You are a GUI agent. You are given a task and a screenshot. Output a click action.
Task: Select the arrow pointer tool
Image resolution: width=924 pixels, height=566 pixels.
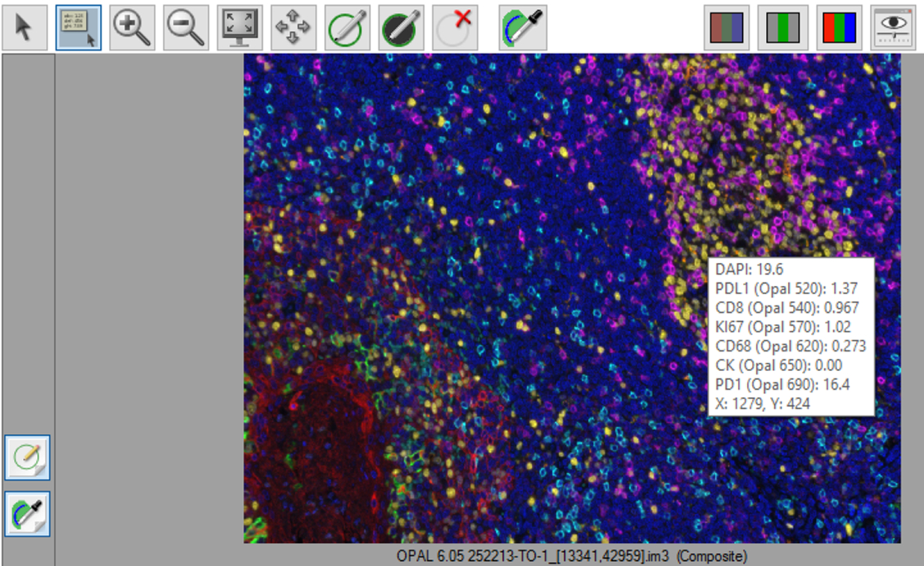[x=25, y=28]
